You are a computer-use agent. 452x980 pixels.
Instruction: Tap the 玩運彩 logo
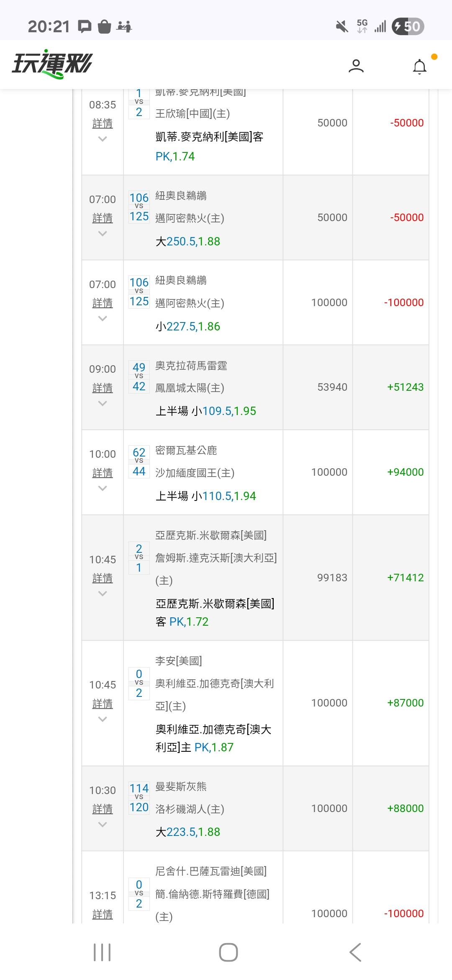(52, 65)
